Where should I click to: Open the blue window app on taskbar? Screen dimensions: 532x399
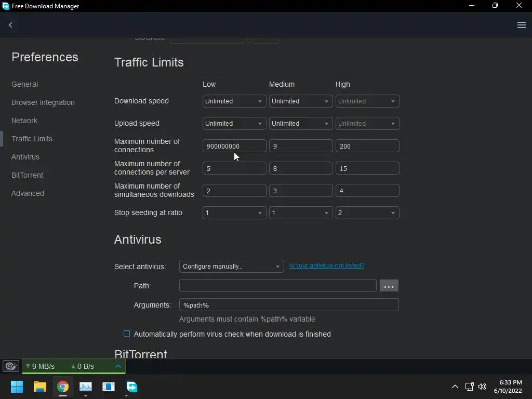(x=109, y=387)
